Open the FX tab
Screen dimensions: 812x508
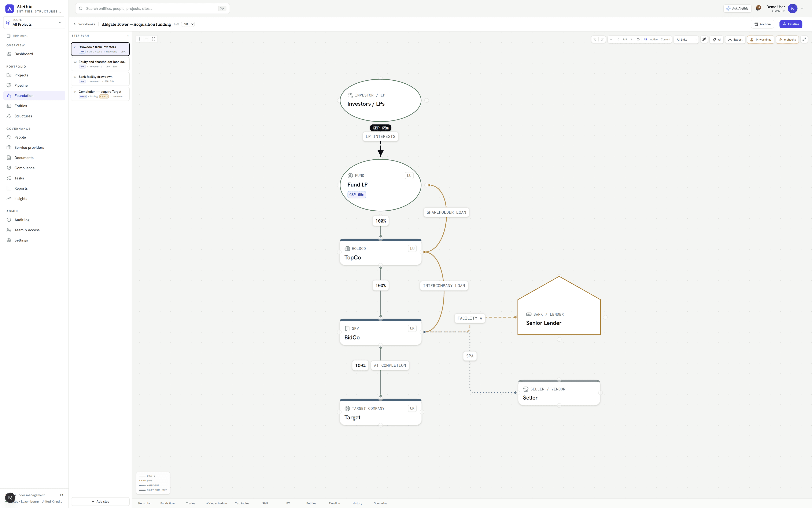[288, 503]
